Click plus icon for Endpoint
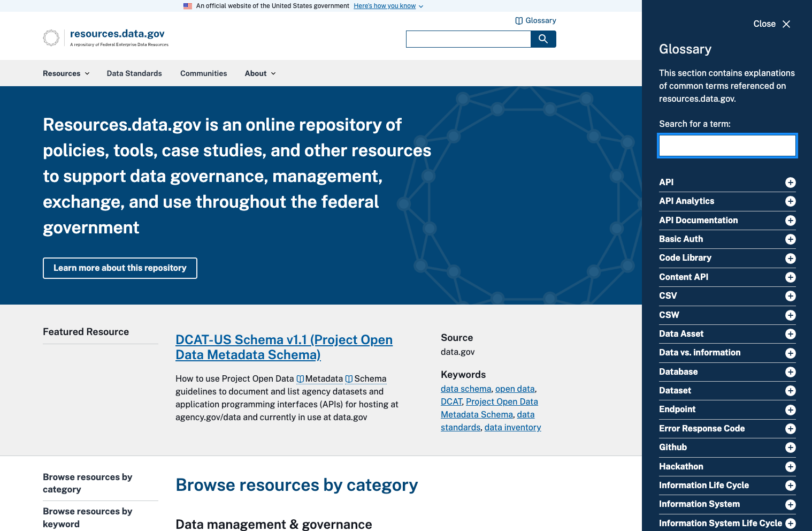 pos(791,410)
